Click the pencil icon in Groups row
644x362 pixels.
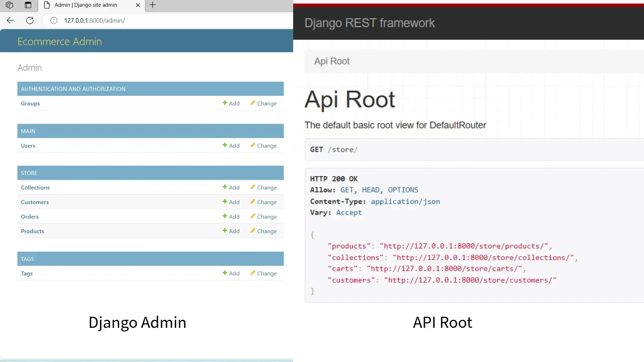click(253, 103)
